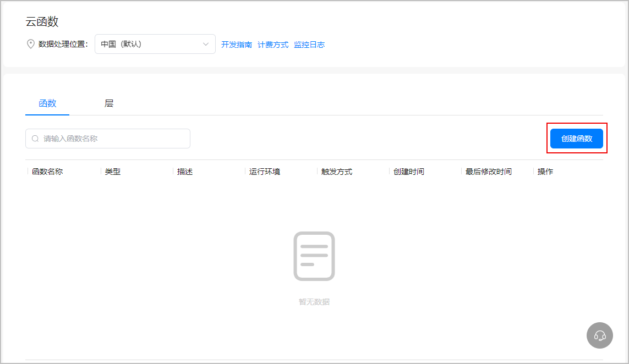Click the 最后修改时间 column header

489,172
